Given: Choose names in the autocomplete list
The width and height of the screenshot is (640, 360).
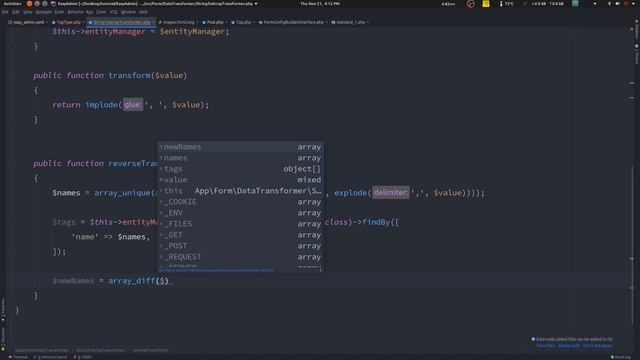Looking at the screenshot, I should (241, 158).
